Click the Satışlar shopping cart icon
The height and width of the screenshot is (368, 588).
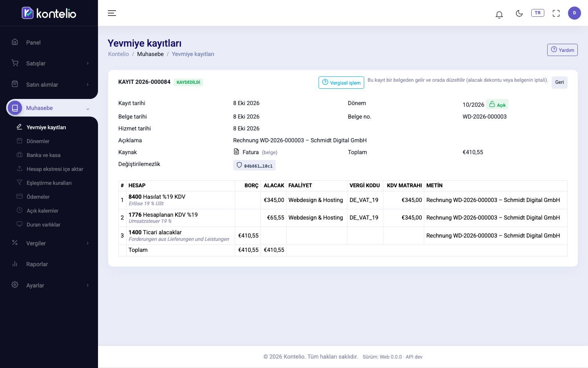click(15, 63)
